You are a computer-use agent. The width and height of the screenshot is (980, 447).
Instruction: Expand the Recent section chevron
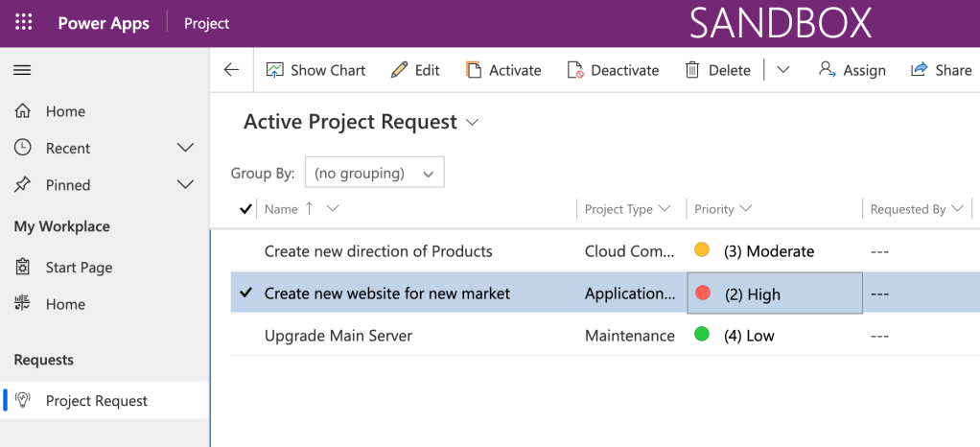(186, 148)
